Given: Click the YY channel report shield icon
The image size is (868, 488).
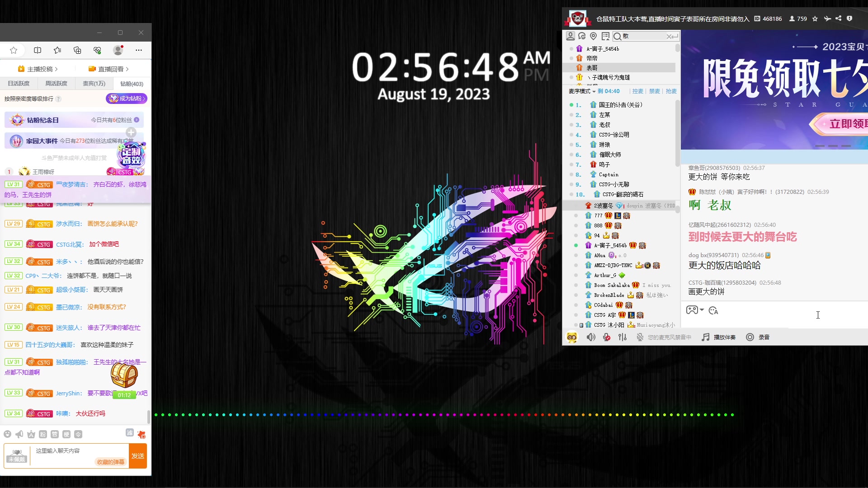Looking at the screenshot, I should [849, 19].
